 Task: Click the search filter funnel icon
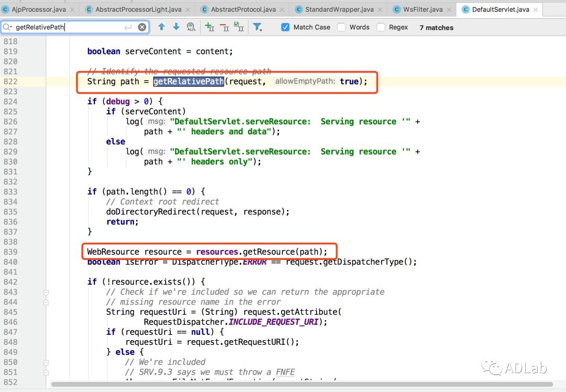point(257,27)
